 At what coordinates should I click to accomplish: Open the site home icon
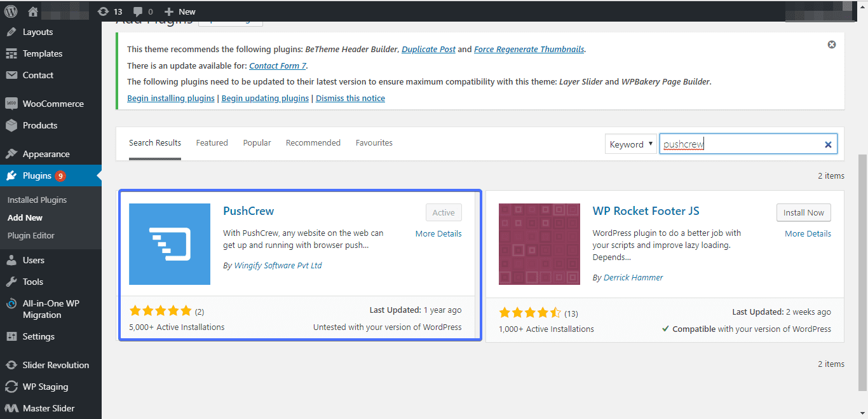point(33,11)
